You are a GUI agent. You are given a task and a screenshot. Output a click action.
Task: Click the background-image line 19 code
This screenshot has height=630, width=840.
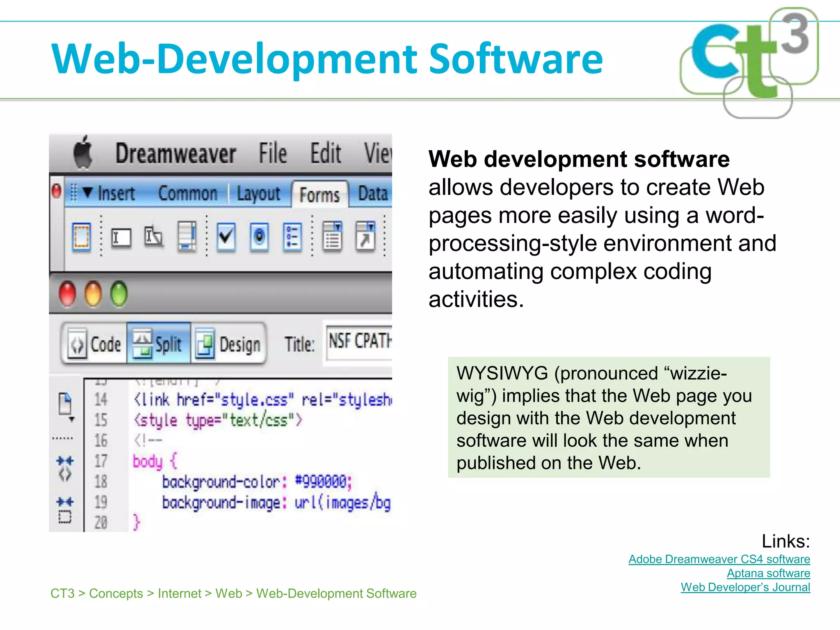click(276, 503)
